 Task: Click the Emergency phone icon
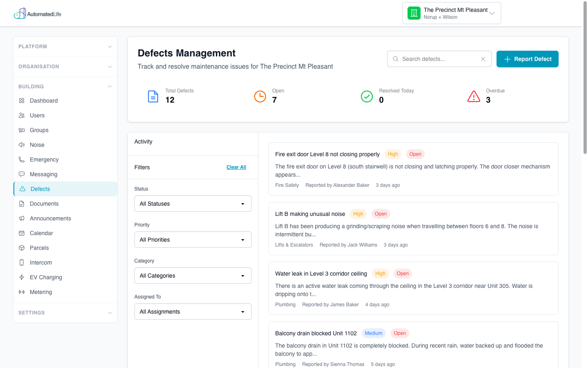coord(22,159)
